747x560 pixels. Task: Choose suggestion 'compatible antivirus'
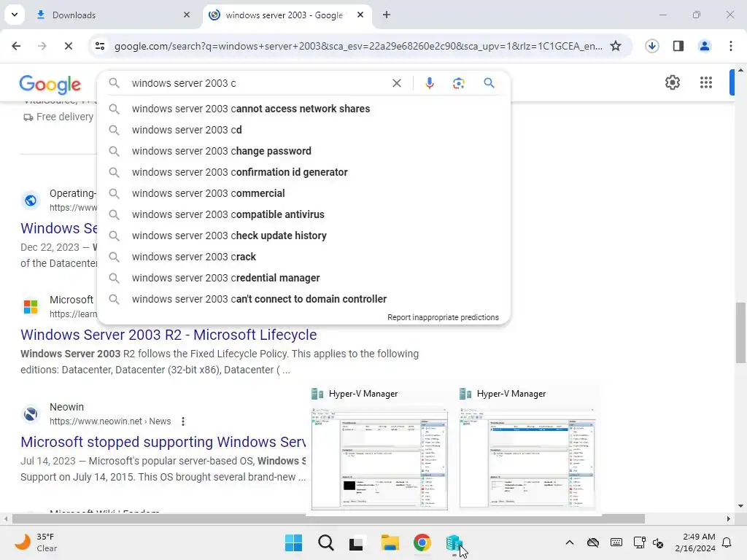click(303, 214)
